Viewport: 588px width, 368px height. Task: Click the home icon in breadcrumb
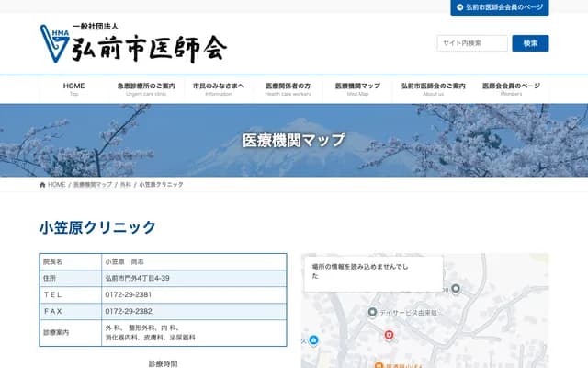(x=43, y=185)
